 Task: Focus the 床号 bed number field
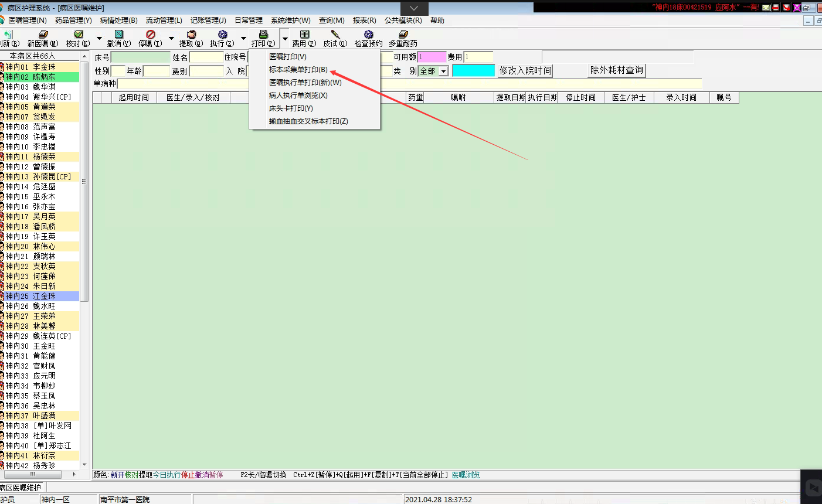141,57
